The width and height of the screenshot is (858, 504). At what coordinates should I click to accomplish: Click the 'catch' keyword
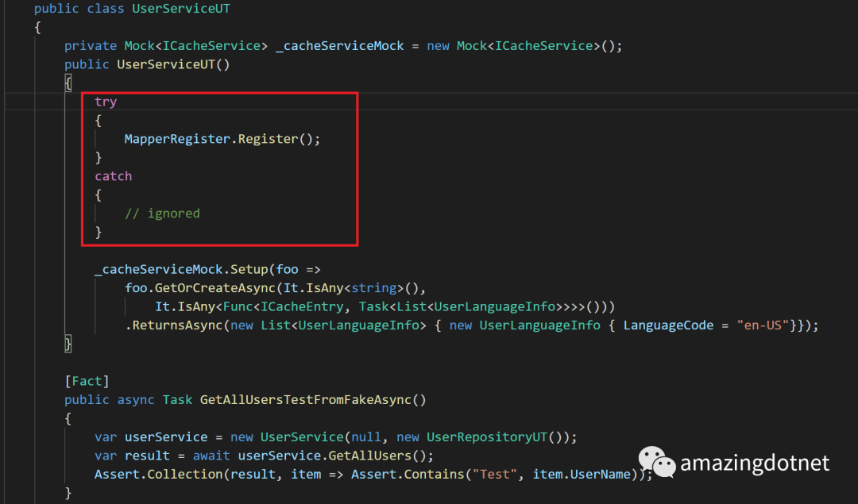click(114, 176)
